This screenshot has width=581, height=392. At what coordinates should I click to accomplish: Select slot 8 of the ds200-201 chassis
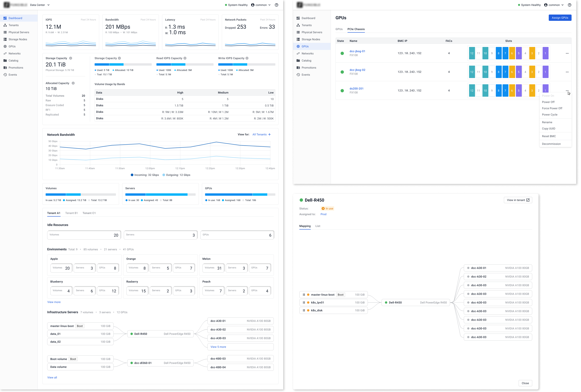[x=498, y=91]
